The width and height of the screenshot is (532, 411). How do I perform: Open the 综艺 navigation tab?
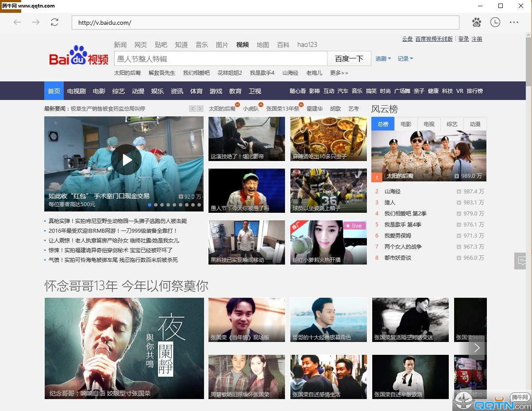pos(119,91)
